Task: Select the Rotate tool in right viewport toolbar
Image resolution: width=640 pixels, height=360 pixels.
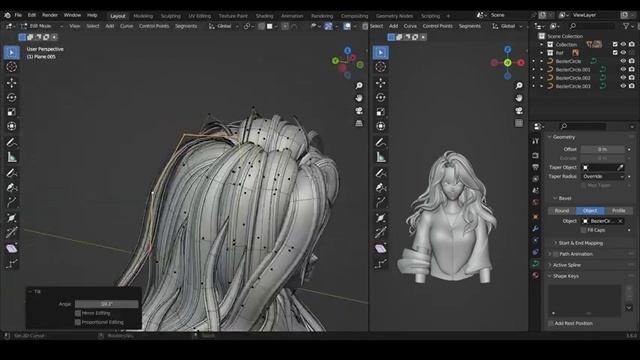Action: coord(380,97)
